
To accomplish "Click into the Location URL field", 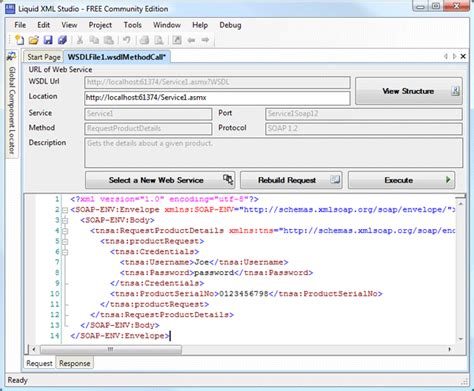I will point(217,98).
